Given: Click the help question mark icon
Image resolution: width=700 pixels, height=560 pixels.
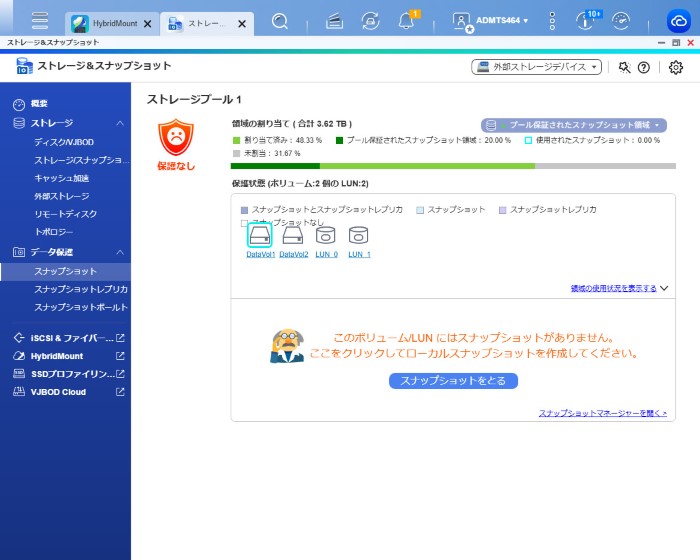Looking at the screenshot, I should tap(644, 67).
